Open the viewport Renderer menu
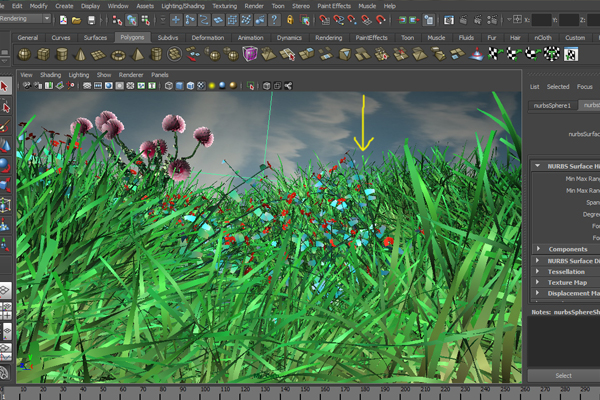The width and height of the screenshot is (600, 400). click(x=131, y=75)
